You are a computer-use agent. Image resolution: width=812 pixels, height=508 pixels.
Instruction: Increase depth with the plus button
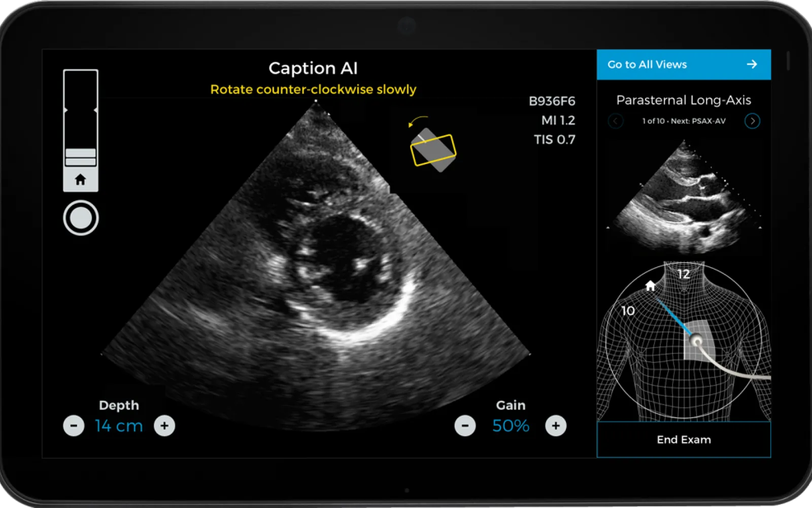164,426
